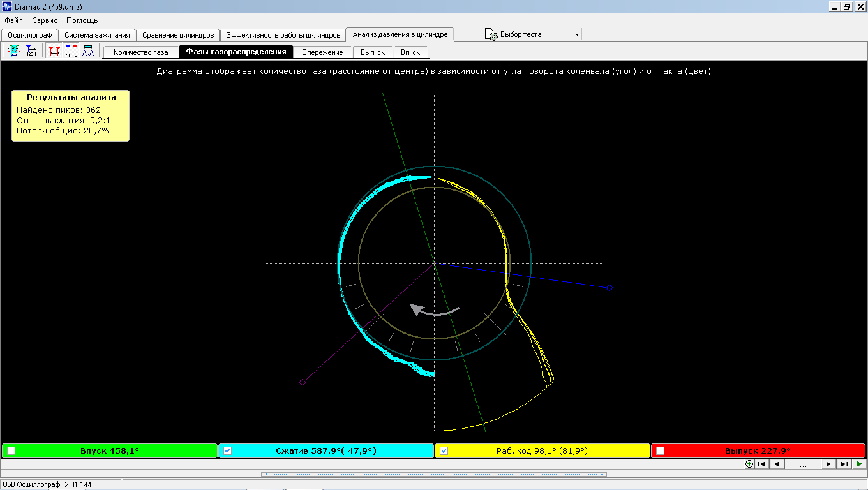
Task: Select the Анализ давления в цилиндре tab
Action: [x=400, y=34]
